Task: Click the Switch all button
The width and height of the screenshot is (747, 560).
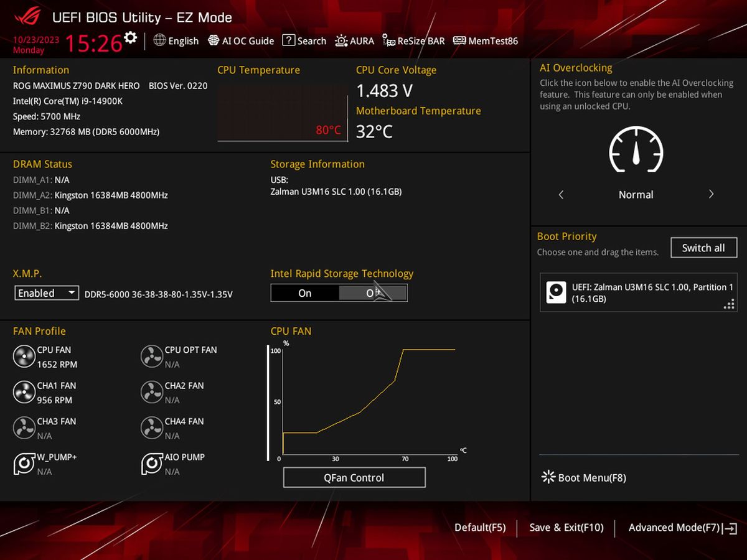Action: [x=703, y=248]
